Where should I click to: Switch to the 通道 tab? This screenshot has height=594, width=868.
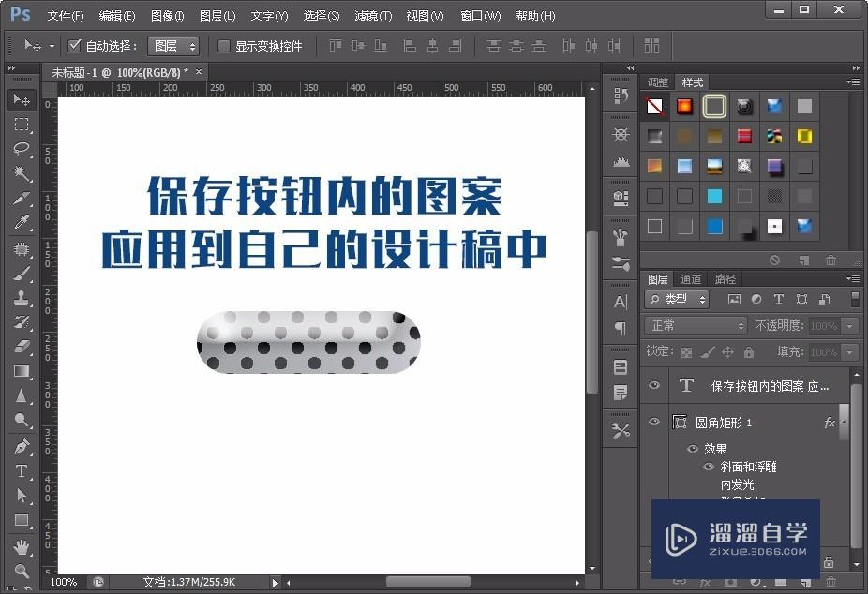[x=691, y=279]
